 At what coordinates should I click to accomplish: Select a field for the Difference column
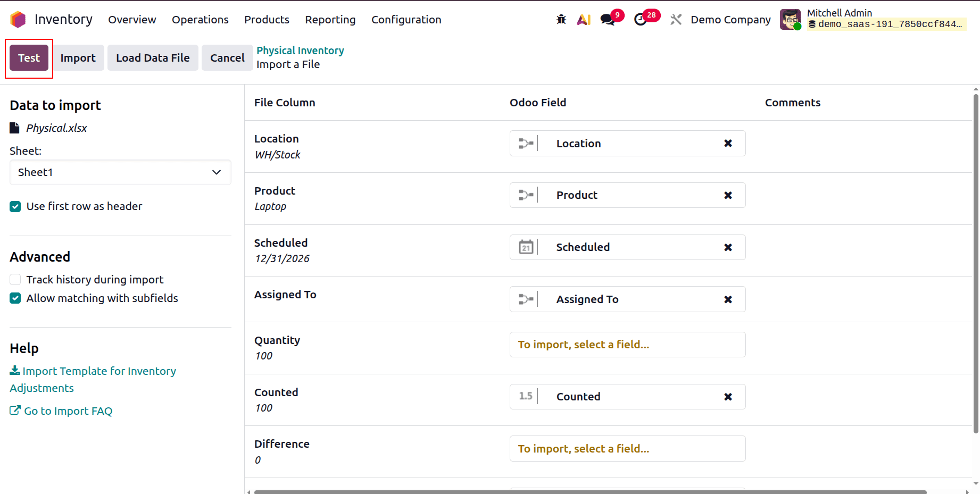tap(627, 448)
